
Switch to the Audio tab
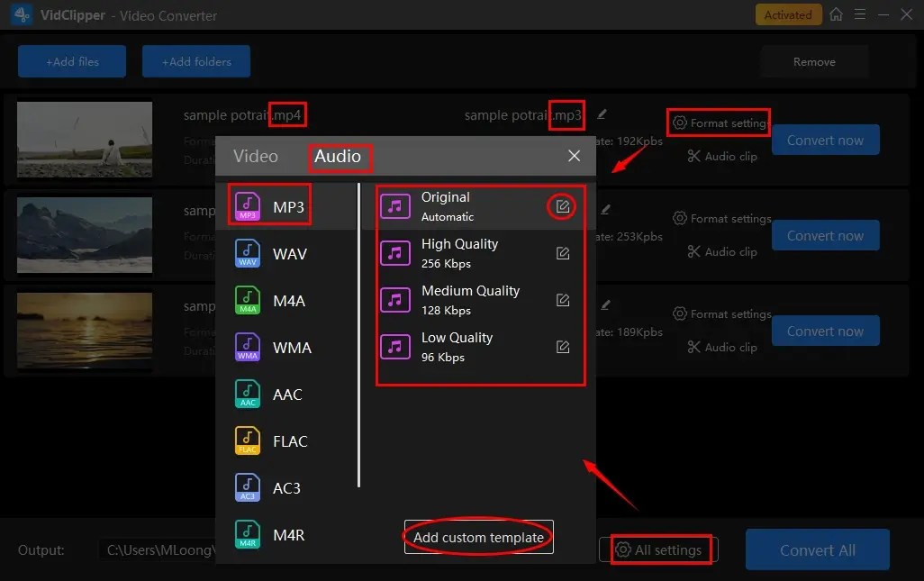pos(337,156)
